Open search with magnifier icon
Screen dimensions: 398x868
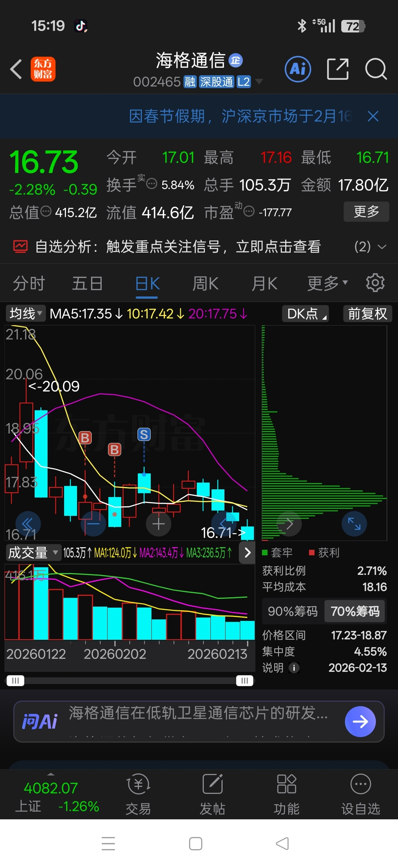(376, 69)
